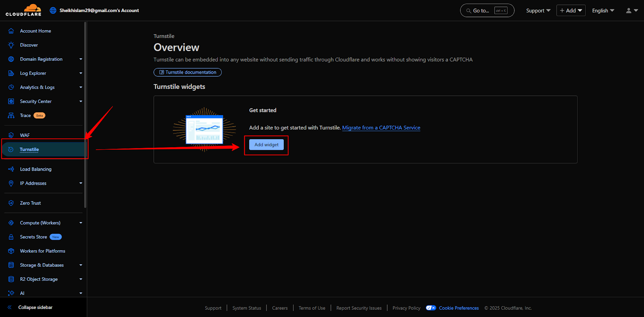The width and height of the screenshot is (644, 317).
Task: Click the AI sparkle icon
Action: pos(11,293)
